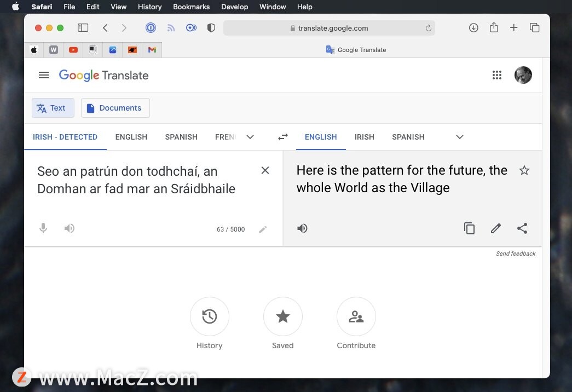Select Spanish as source language
Viewport: 572px width, 392px height.
click(x=181, y=137)
